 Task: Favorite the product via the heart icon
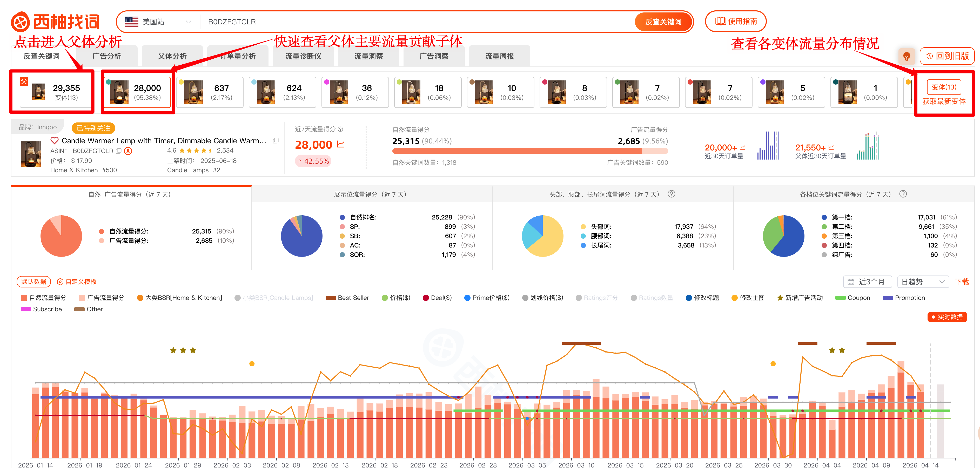[55, 141]
